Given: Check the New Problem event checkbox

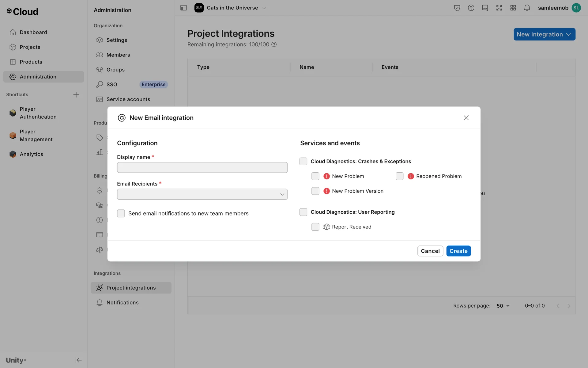Looking at the screenshot, I should [x=315, y=176].
